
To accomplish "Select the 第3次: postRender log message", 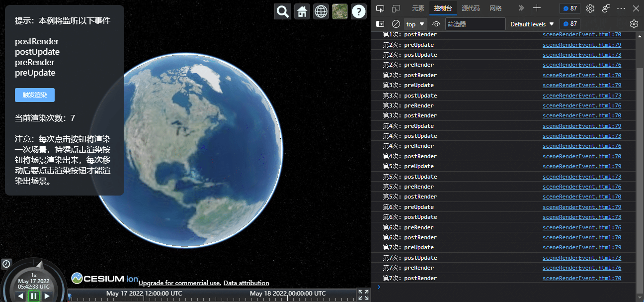I will point(410,115).
